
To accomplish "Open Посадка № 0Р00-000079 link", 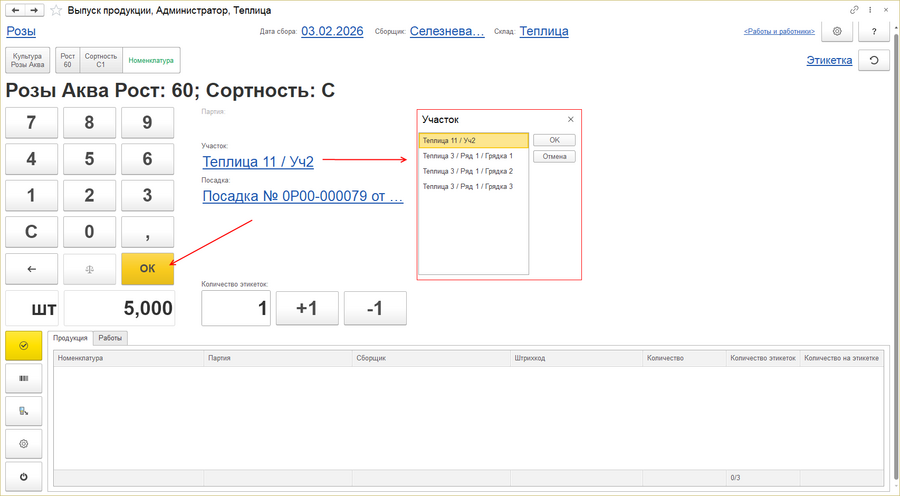I will point(303,196).
